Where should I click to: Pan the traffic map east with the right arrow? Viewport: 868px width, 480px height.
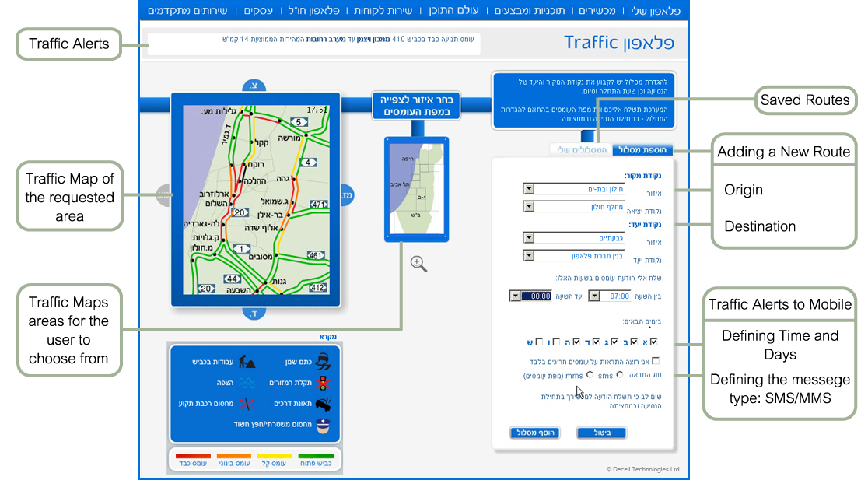[347, 194]
